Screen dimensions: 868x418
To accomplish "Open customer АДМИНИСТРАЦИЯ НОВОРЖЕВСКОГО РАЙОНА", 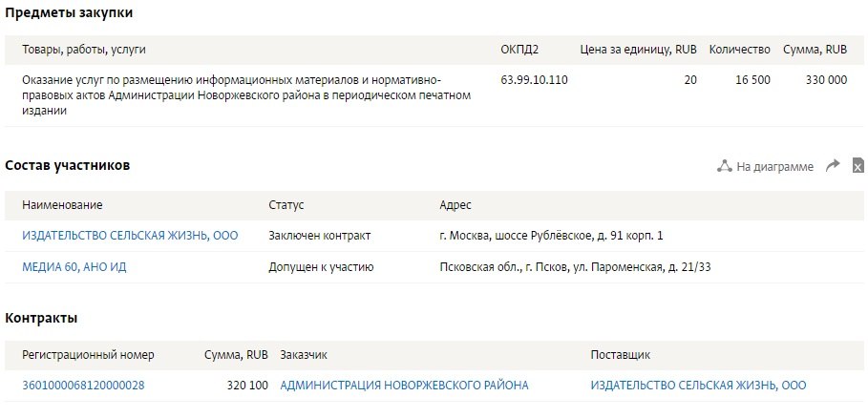I will (x=404, y=386).
